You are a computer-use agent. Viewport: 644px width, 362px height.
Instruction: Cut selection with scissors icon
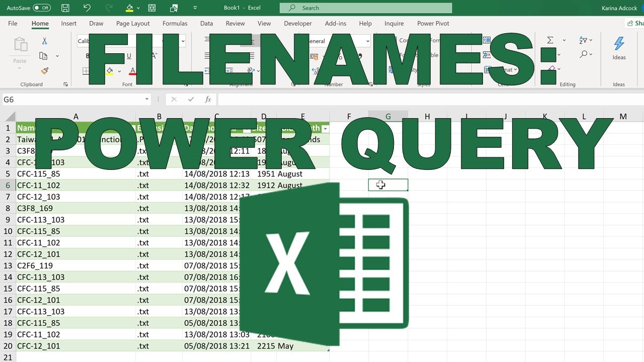click(x=44, y=41)
